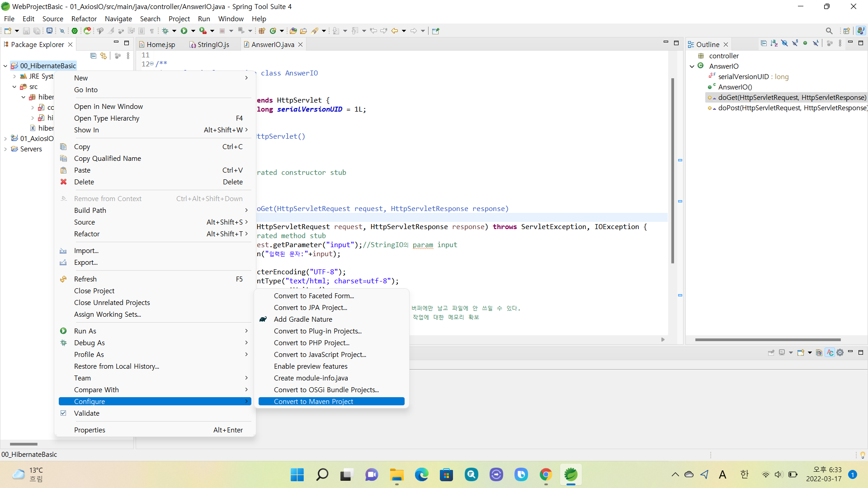The height and width of the screenshot is (488, 868).
Task: Click the Outline alphabetical Sort icon
Action: coord(774,43)
